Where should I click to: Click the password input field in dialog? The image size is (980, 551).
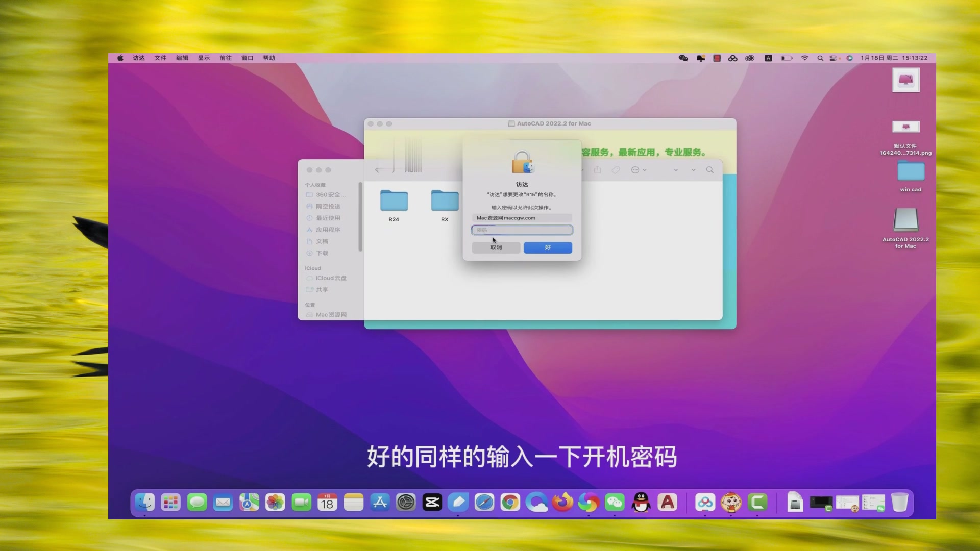522,230
